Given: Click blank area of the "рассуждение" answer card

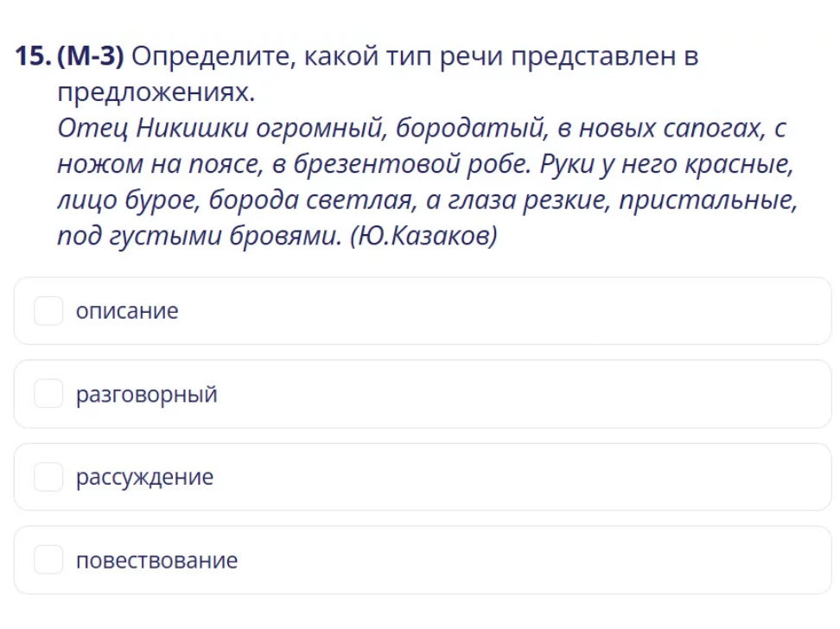Looking at the screenshot, I should click(x=519, y=477).
